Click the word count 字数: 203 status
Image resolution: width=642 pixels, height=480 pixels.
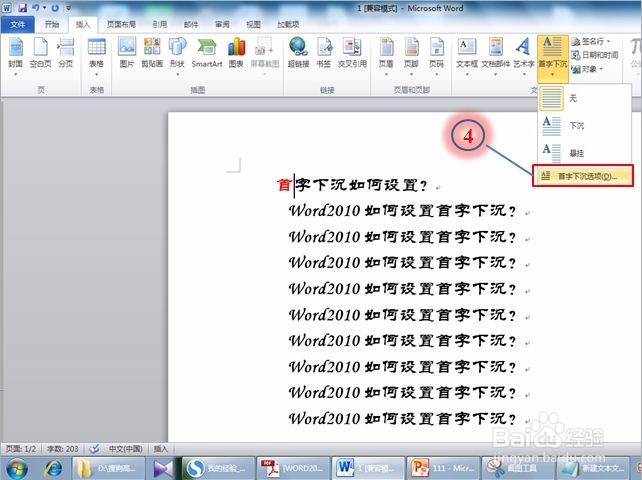(63, 449)
